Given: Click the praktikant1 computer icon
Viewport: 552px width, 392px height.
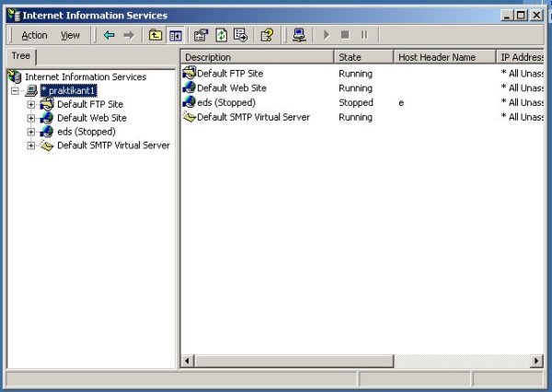Looking at the screenshot, I should [31, 91].
